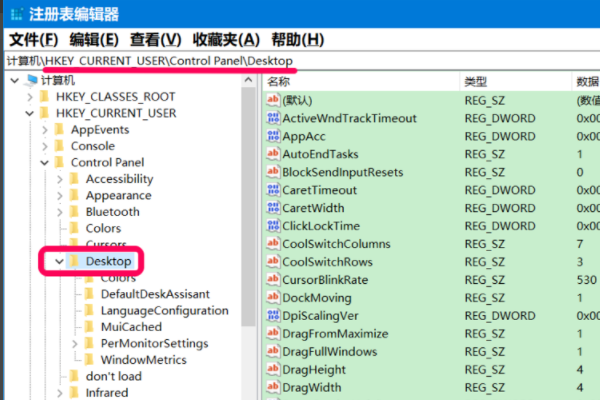600x400 pixels.
Task: Click the don't load folder icon
Action: click(x=74, y=376)
